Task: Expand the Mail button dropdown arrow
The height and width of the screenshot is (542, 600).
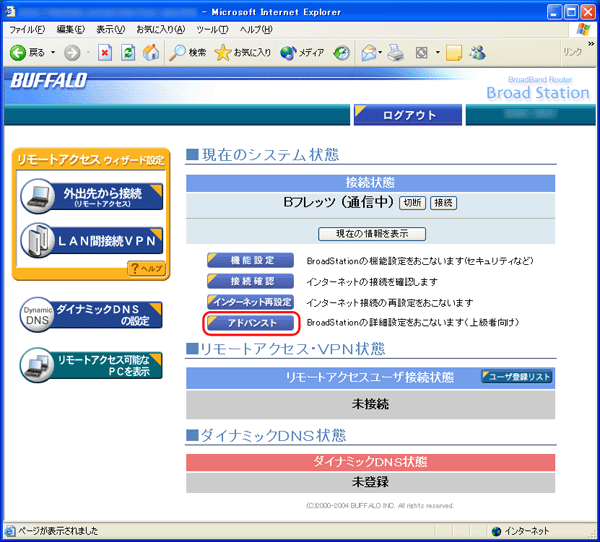Action: pyautogui.click(x=381, y=53)
